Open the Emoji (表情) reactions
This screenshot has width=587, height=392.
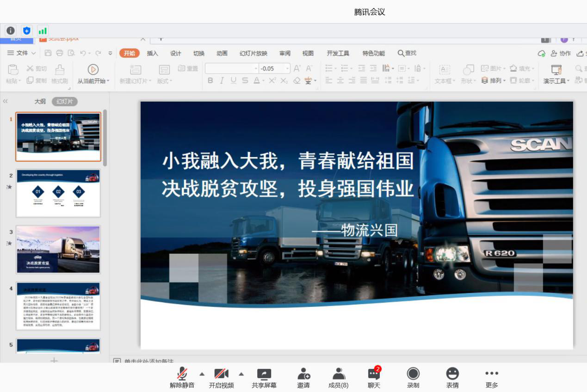(x=452, y=374)
